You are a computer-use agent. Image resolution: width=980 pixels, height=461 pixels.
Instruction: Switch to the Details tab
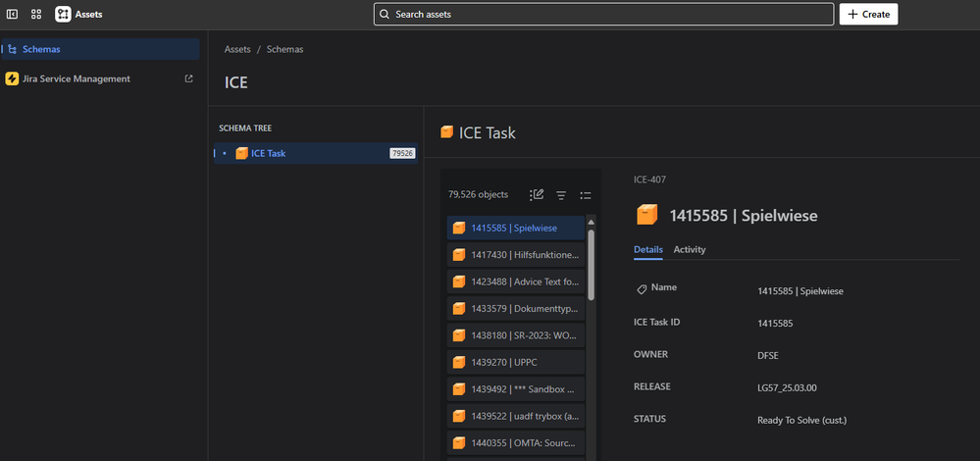point(648,249)
